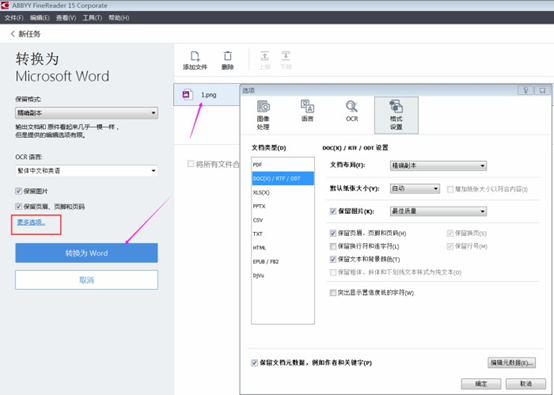Viewport: 554px width, 395px height.
Task: Uncheck 保留文本和背景颜色 option
Action: tap(333, 259)
